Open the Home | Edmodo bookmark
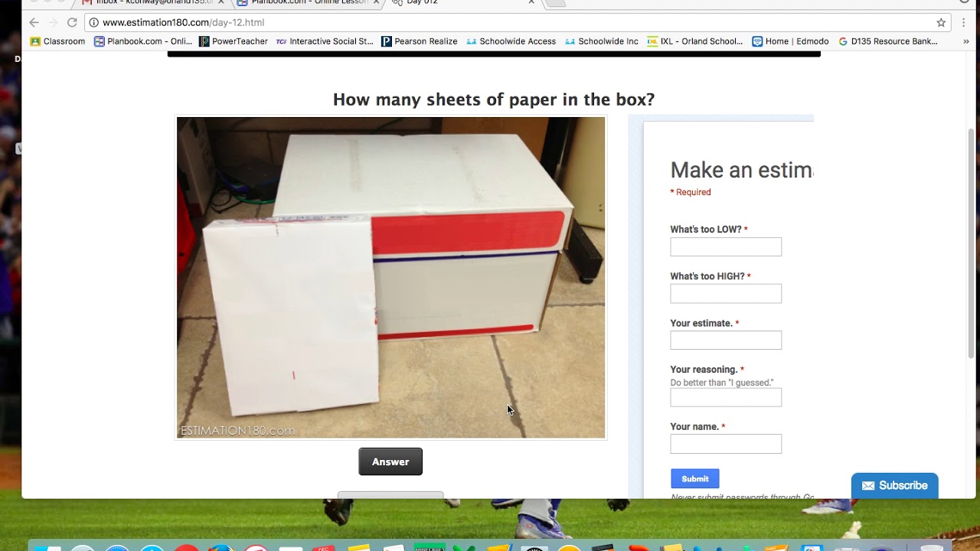980x551 pixels. pos(791,41)
